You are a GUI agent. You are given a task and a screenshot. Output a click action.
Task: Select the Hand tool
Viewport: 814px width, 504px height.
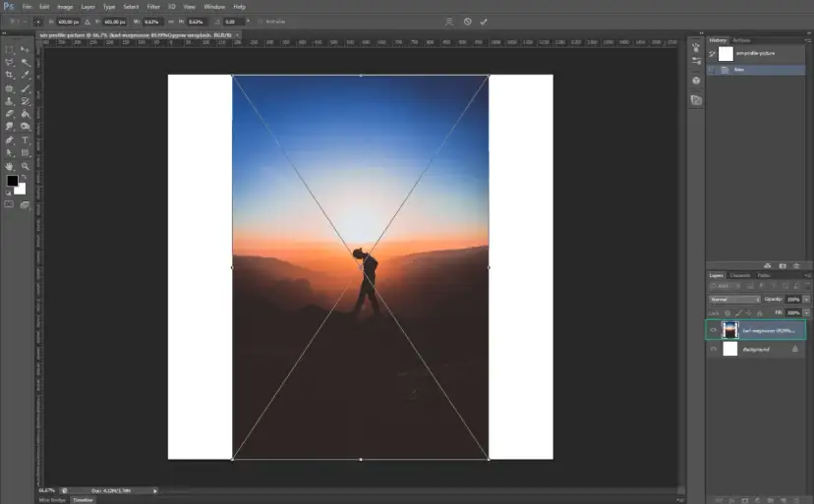click(x=11, y=166)
